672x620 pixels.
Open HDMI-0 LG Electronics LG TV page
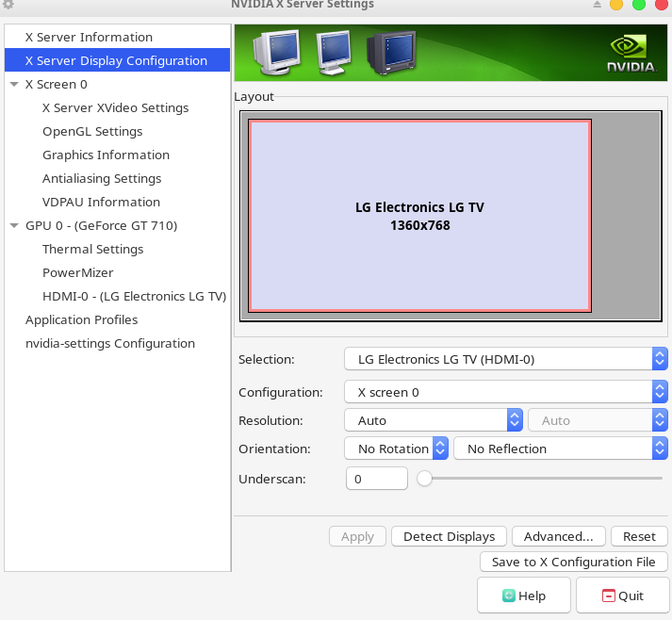(x=134, y=297)
